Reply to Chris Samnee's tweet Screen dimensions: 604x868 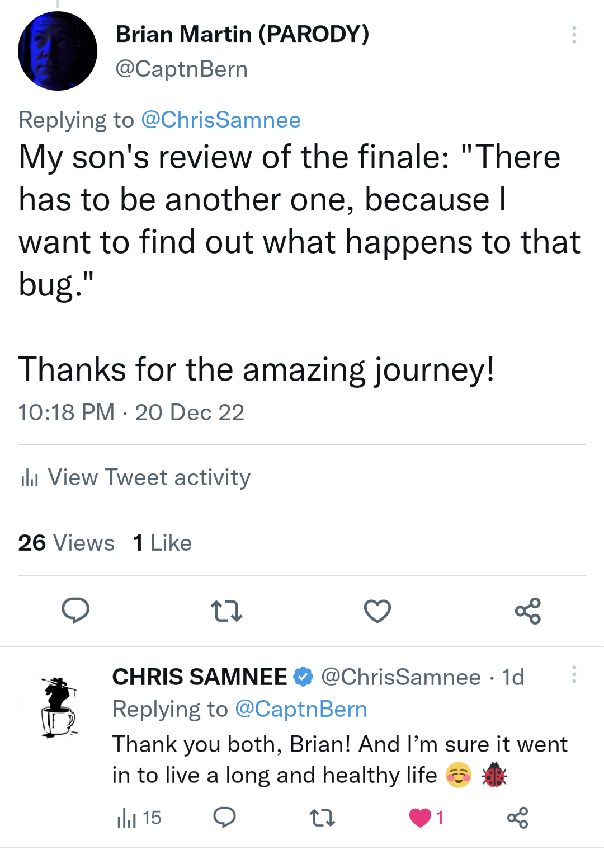point(224,818)
